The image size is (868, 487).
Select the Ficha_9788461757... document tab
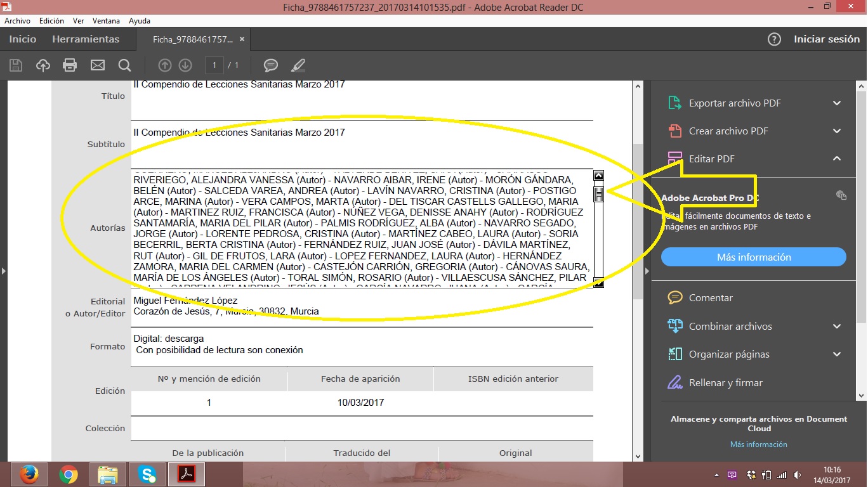[x=193, y=39]
